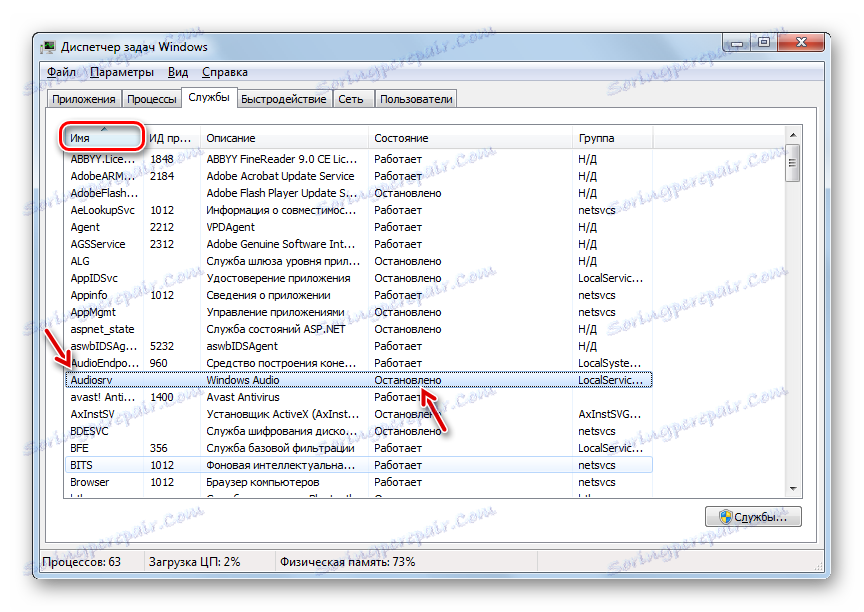The height and width of the screenshot is (612, 864).
Task: Select the Службы tab
Action: coord(209,98)
